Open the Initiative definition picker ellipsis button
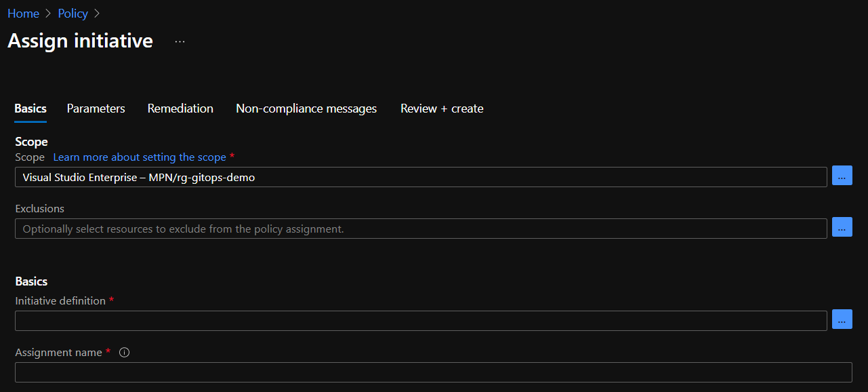This screenshot has height=392, width=868. pos(842,320)
